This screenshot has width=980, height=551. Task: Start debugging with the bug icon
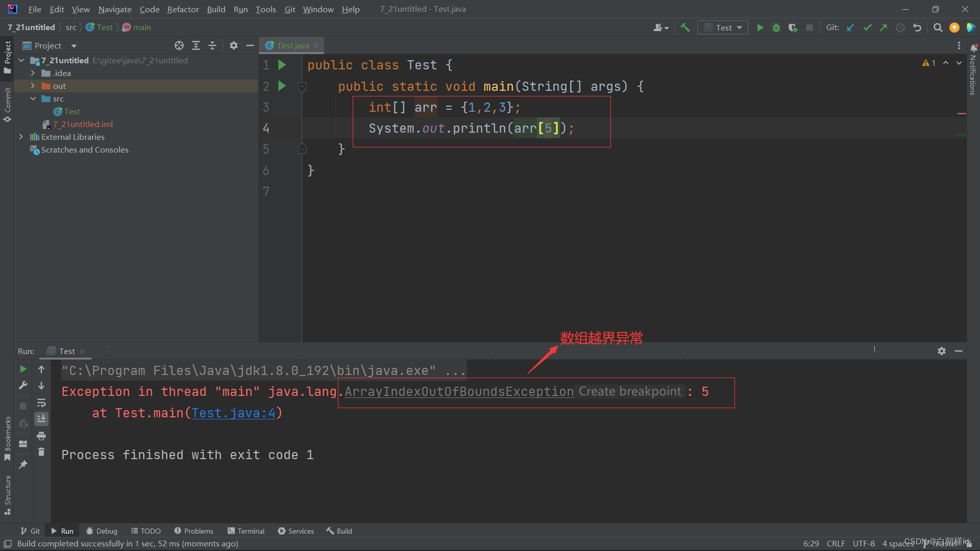776,28
